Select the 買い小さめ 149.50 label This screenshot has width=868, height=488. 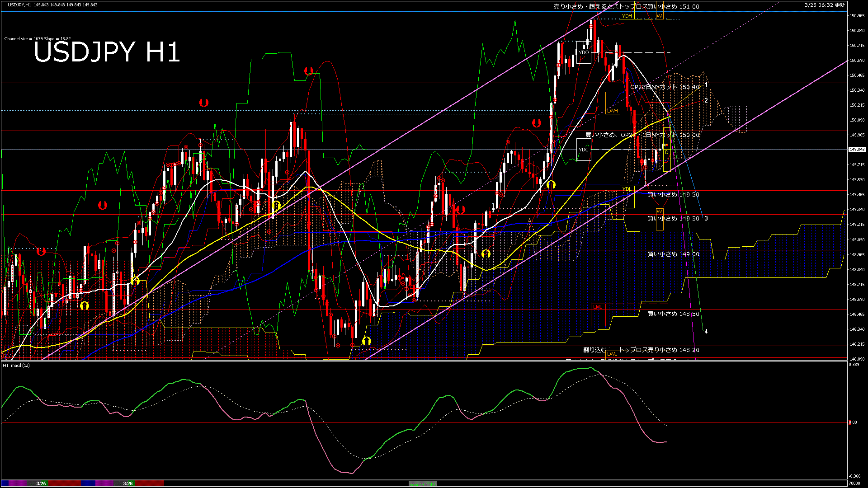coord(673,194)
